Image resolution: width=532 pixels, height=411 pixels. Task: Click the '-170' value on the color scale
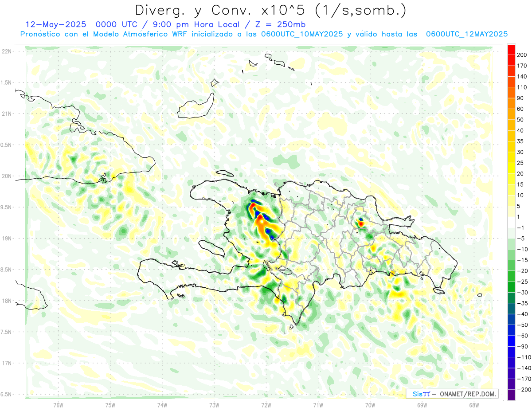click(524, 379)
